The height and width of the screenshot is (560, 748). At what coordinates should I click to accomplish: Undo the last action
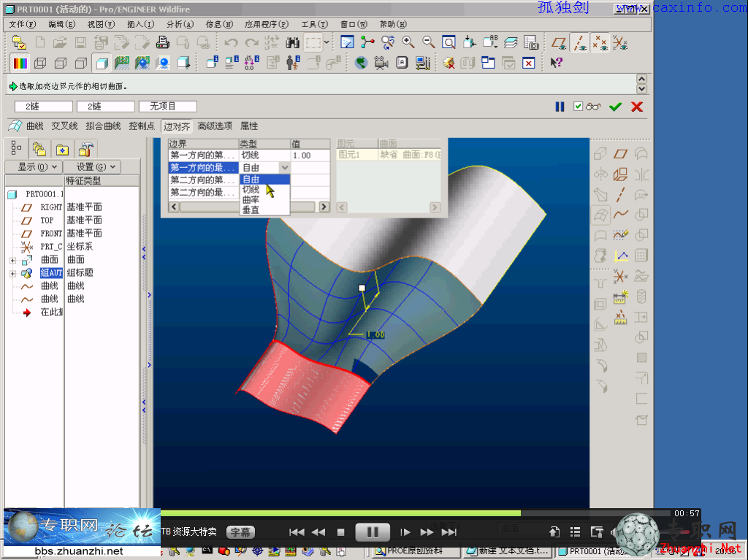pos(232,43)
